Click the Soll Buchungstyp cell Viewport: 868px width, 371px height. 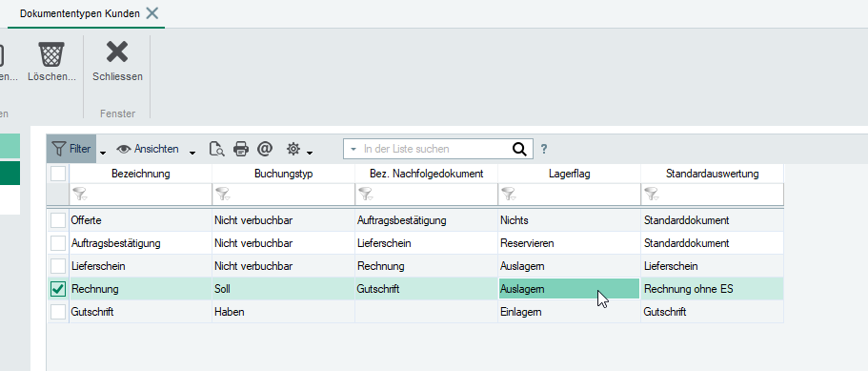(x=283, y=289)
